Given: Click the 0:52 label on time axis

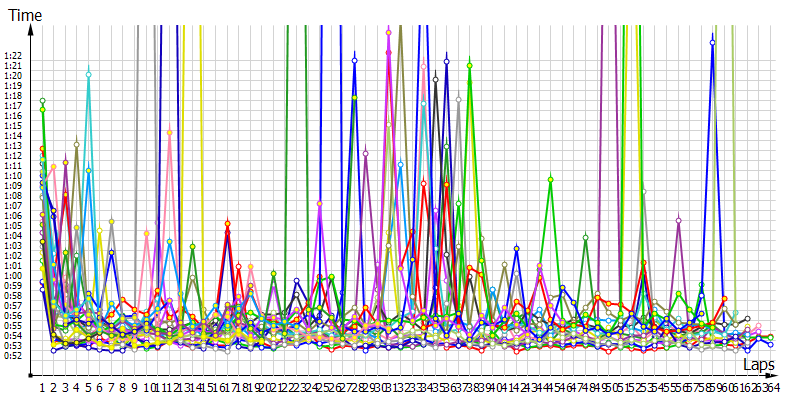Looking at the screenshot, I should point(13,355).
